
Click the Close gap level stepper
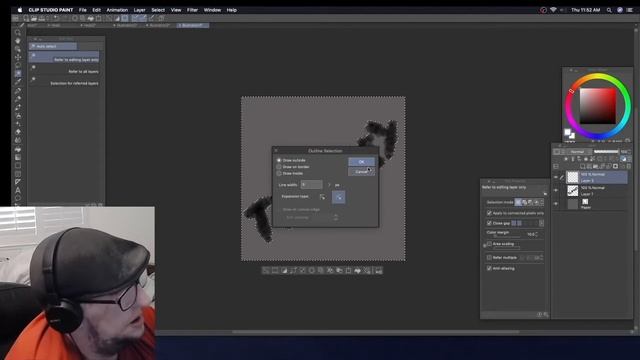click(x=541, y=223)
